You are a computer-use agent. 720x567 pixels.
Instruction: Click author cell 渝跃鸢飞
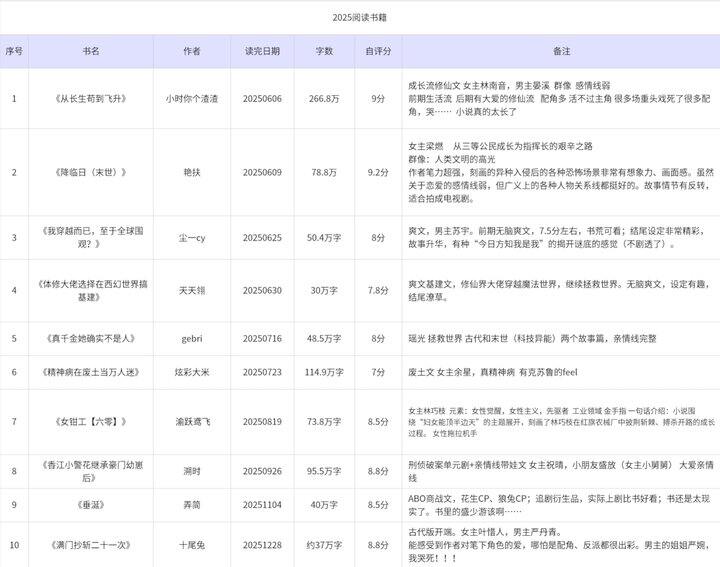(x=192, y=422)
